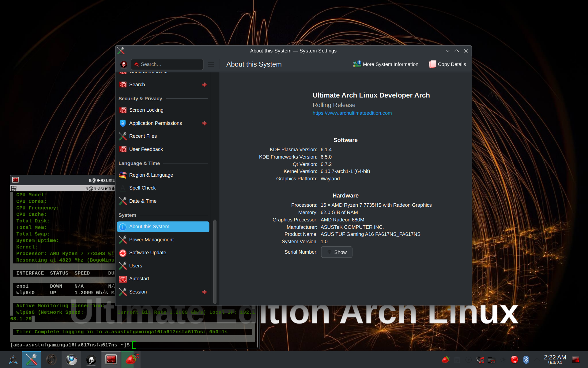Viewport: 588px width, 368px height.
Task: Click the Memory value 62.0 GiB of RAM
Action: pos(339,213)
